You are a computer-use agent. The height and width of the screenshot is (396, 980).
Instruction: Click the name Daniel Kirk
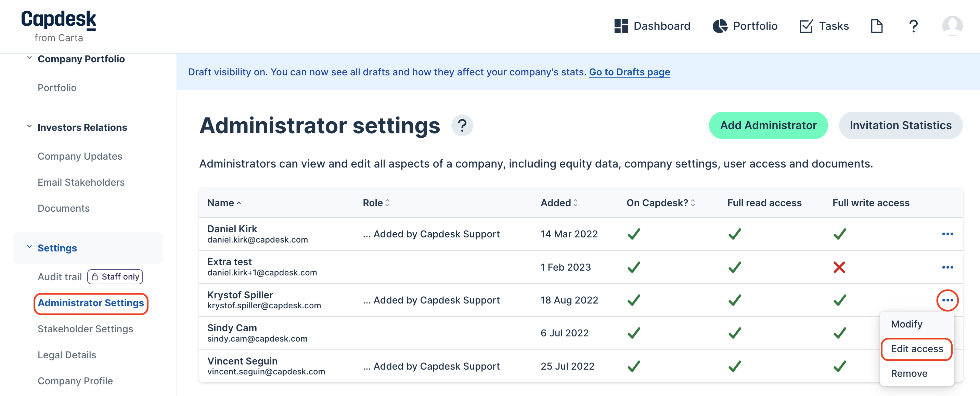click(x=232, y=228)
